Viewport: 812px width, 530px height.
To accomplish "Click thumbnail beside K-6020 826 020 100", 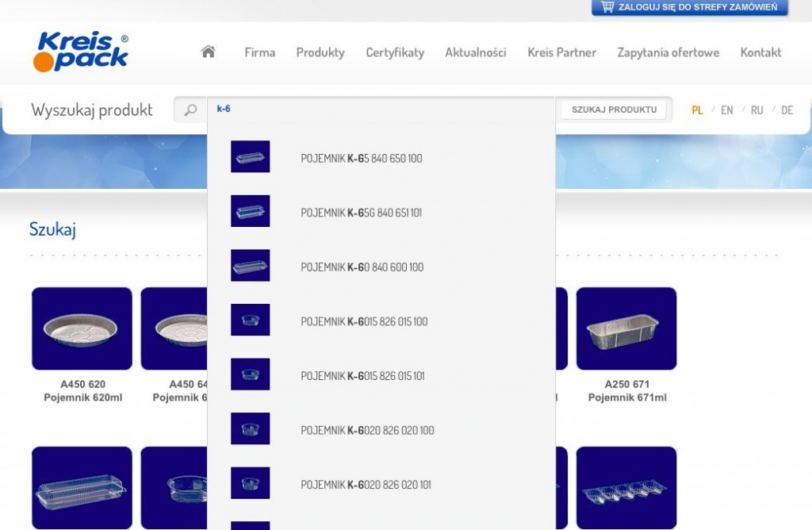I will coord(250,428).
